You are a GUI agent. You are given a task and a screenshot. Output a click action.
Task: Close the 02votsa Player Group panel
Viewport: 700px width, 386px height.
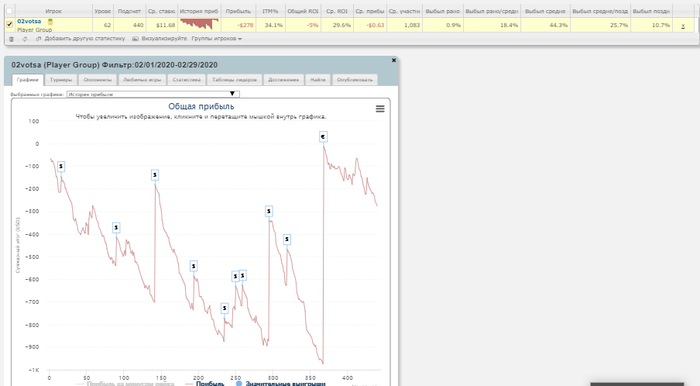394,60
